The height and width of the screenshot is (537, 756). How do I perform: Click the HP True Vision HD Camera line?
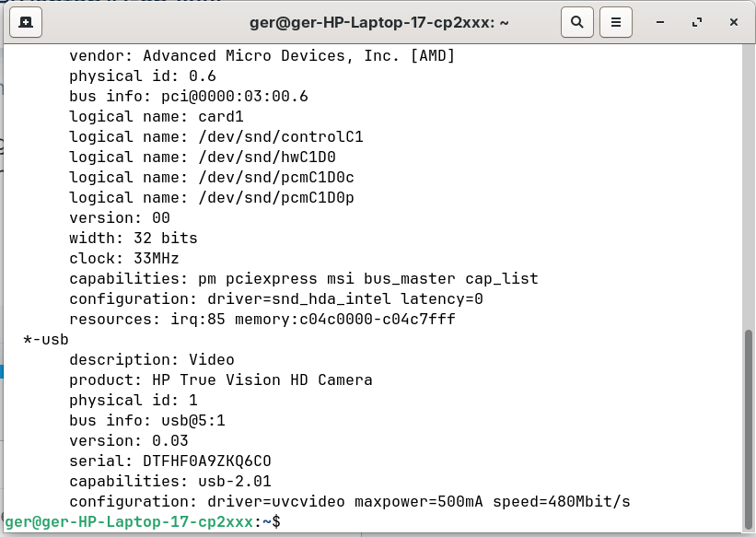tap(221, 380)
